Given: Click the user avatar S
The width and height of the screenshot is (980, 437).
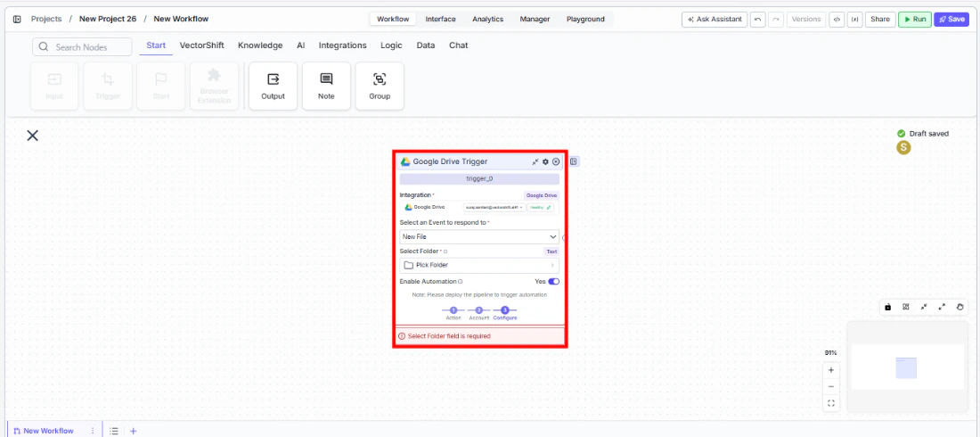Looking at the screenshot, I should click(x=903, y=148).
